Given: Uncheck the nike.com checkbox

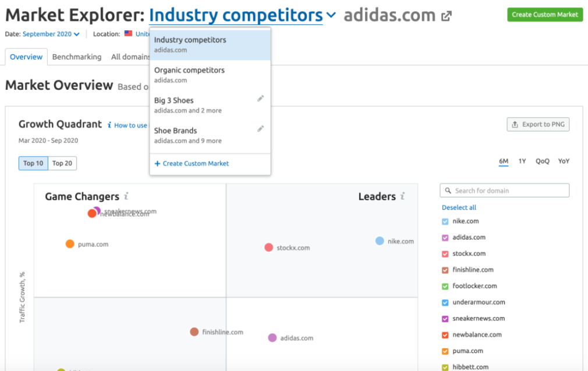Looking at the screenshot, I should pyautogui.click(x=445, y=221).
